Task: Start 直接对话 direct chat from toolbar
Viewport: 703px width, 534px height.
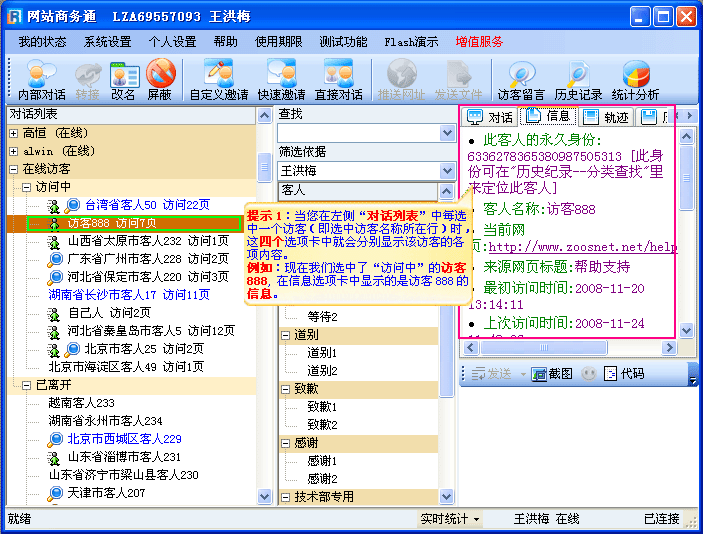Action: click(338, 79)
